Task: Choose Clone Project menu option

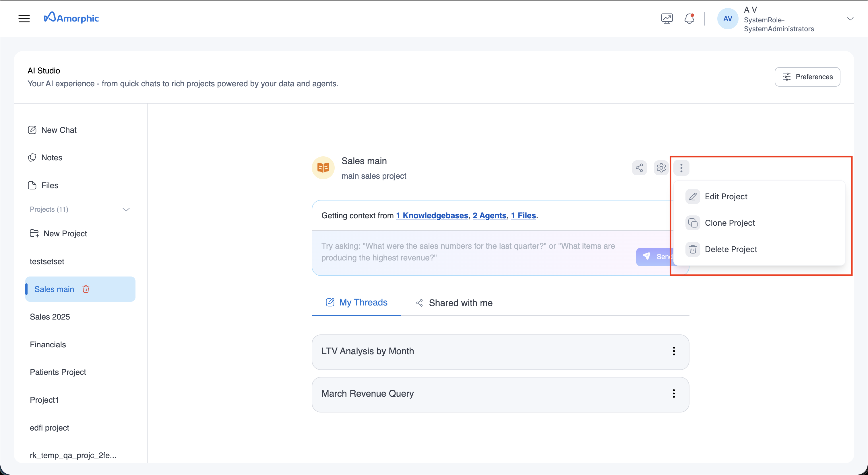Action: (730, 223)
